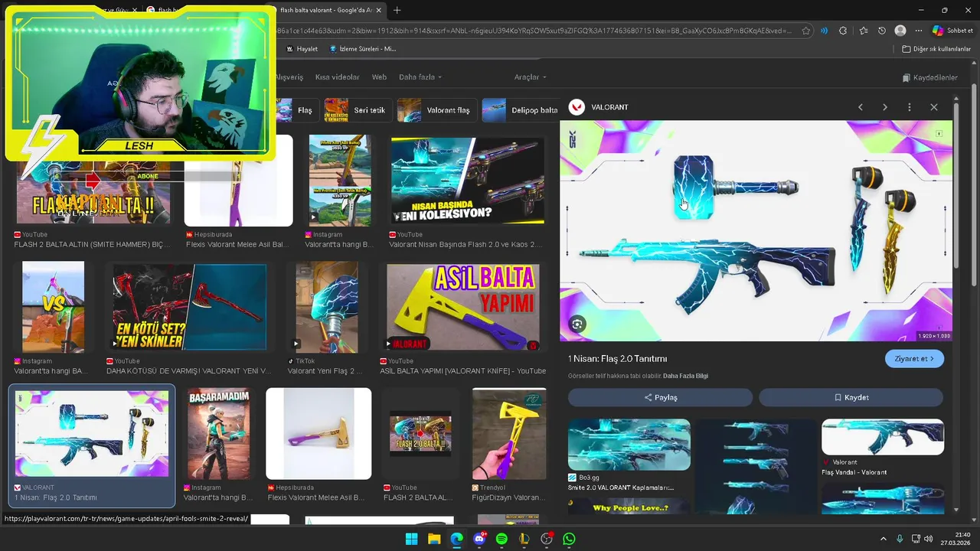Close the flash balta valorant tab
This screenshot has width=980, height=551.
[380, 10]
